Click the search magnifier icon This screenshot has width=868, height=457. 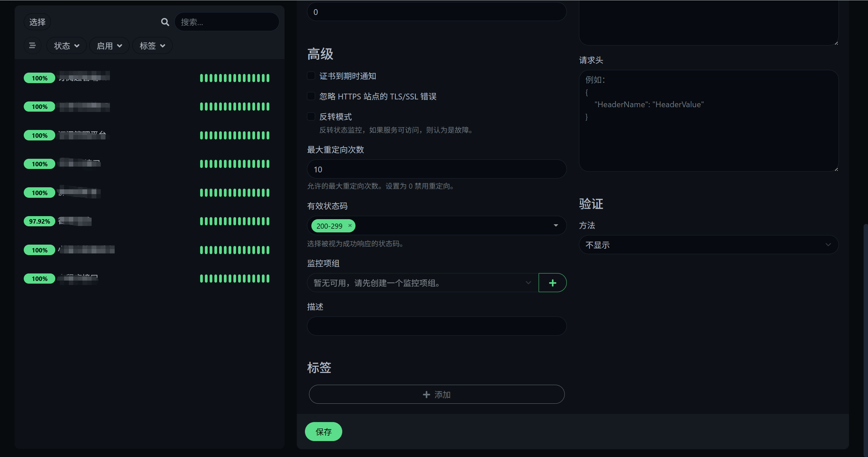coord(165,22)
